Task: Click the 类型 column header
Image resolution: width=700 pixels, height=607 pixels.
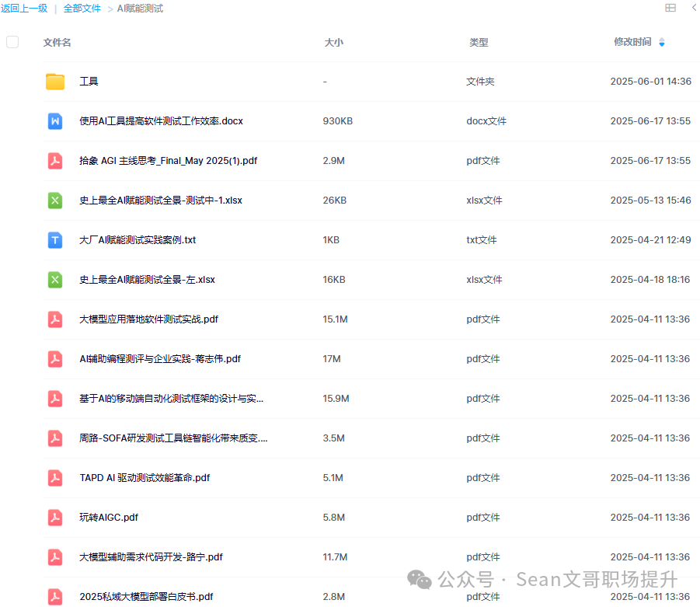Action: [x=479, y=43]
